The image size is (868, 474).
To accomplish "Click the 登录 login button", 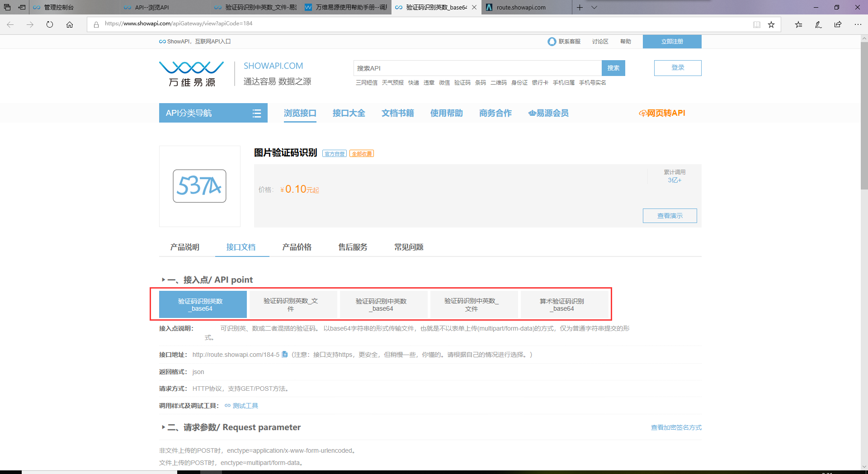I will tap(678, 68).
